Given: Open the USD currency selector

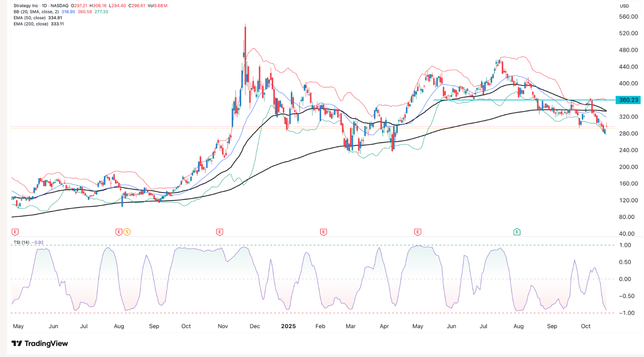Looking at the screenshot, I should [x=624, y=6].
